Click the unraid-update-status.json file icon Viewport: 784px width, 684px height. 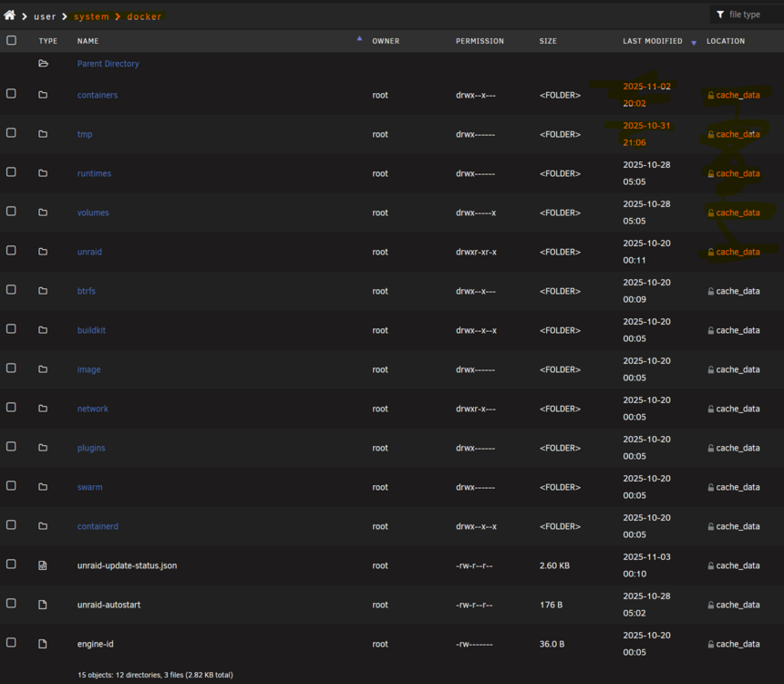click(43, 565)
